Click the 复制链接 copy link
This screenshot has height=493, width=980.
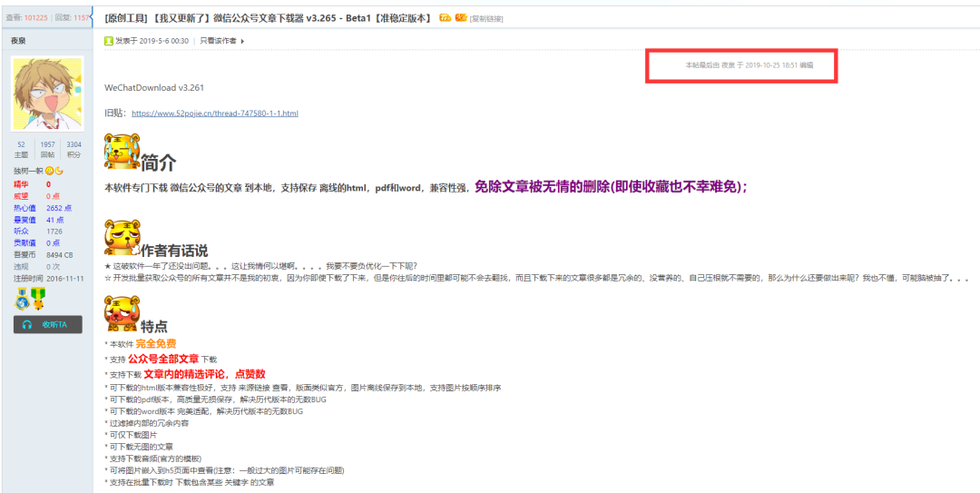pos(487,19)
